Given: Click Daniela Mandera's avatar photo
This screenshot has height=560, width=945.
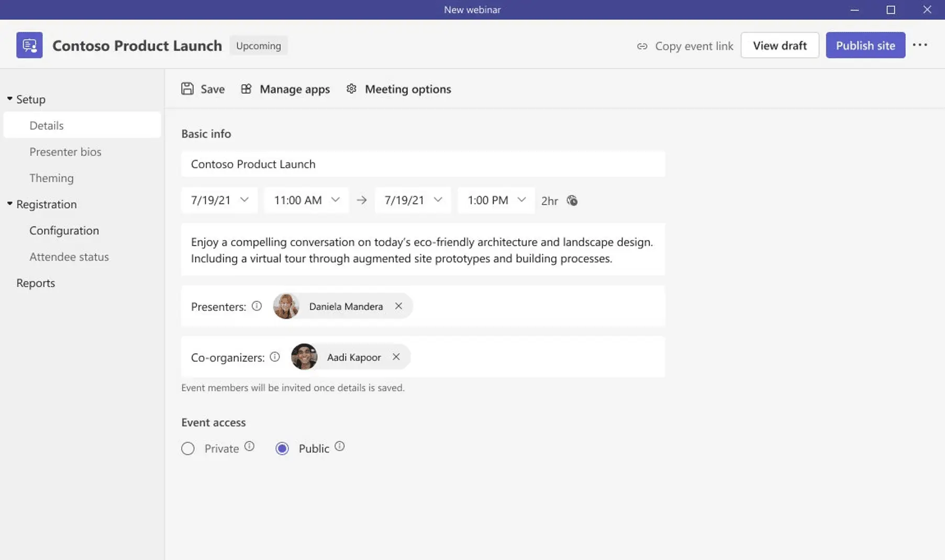Looking at the screenshot, I should pyautogui.click(x=286, y=306).
